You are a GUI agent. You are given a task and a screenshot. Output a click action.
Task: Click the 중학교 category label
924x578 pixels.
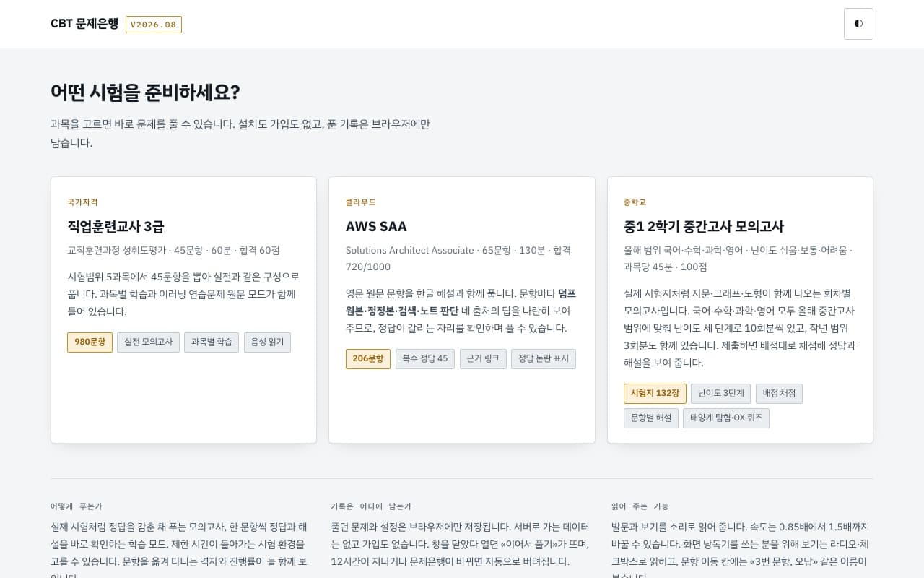pyautogui.click(x=635, y=202)
